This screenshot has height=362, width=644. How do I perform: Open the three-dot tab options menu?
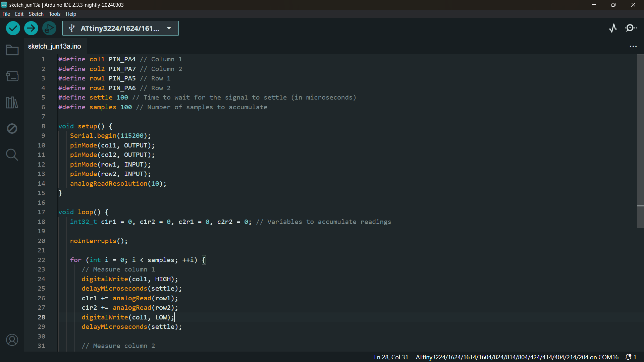click(x=633, y=47)
